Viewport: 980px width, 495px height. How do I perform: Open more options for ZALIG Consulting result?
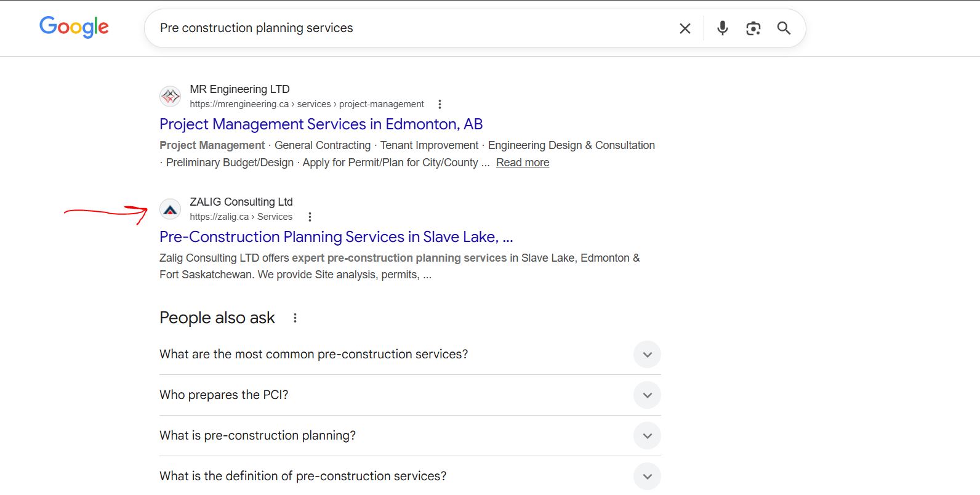[x=310, y=217]
